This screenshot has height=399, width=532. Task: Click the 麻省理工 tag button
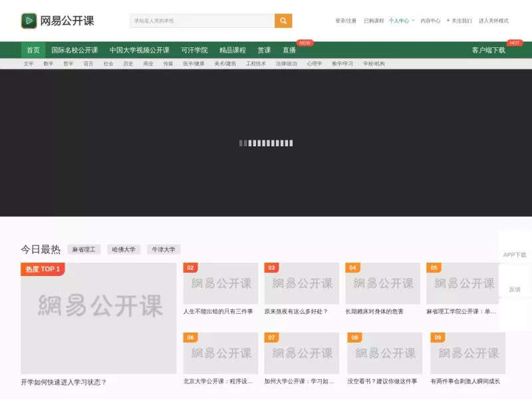click(x=84, y=250)
